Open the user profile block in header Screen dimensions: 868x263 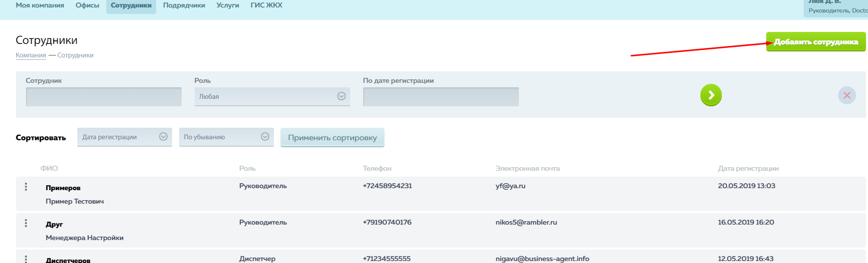click(x=837, y=7)
